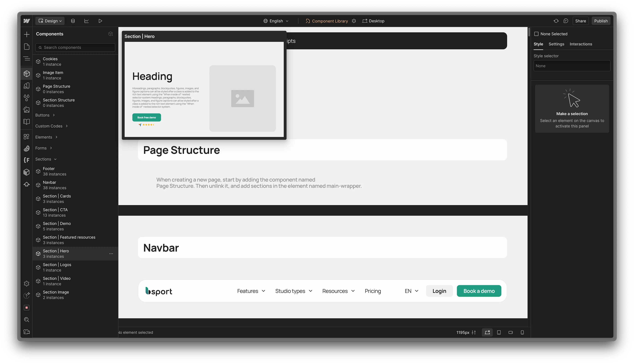634x364 pixels.
Task: Select the Section | CTA component
Action: point(75,213)
